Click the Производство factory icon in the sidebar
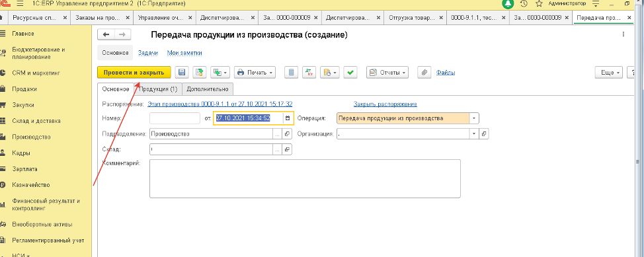The image size is (644, 257). pos(3,137)
